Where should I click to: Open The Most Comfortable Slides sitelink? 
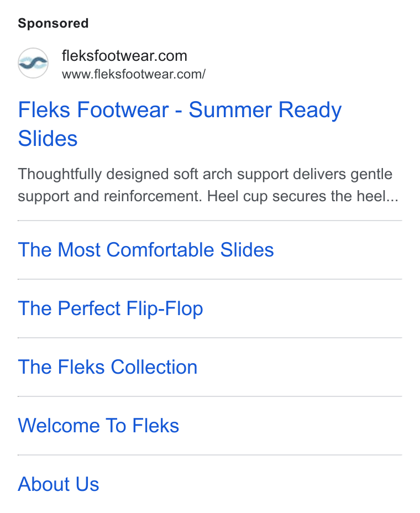click(145, 250)
